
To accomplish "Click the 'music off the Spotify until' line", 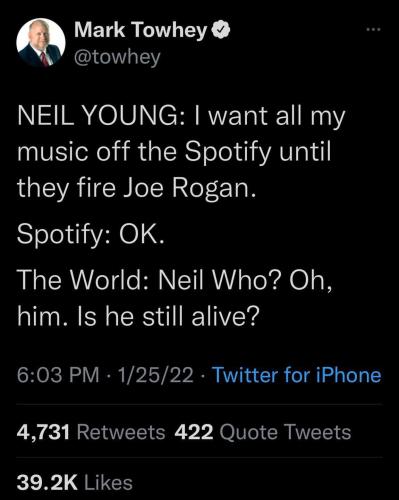I will [x=174, y=153].
